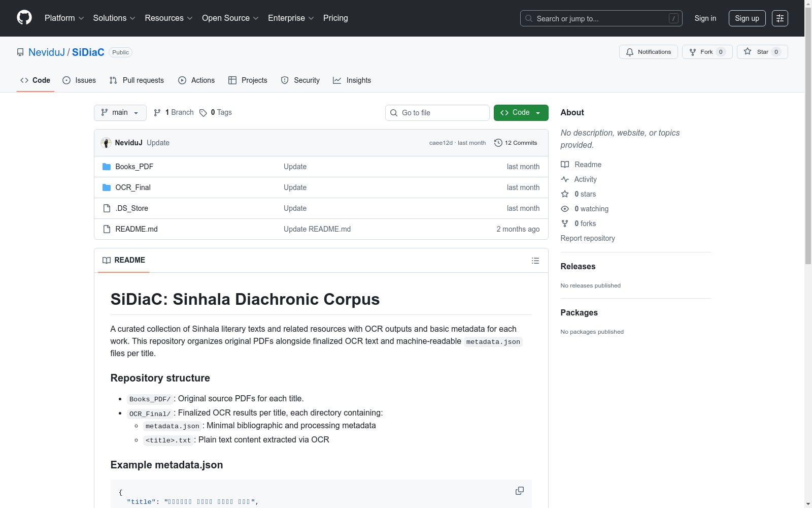Open the Platform dropdown menu
812x508 pixels.
[64, 18]
